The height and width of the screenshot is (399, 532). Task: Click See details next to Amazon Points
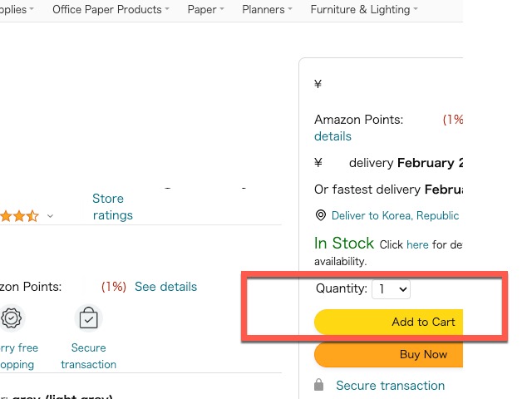click(x=165, y=287)
